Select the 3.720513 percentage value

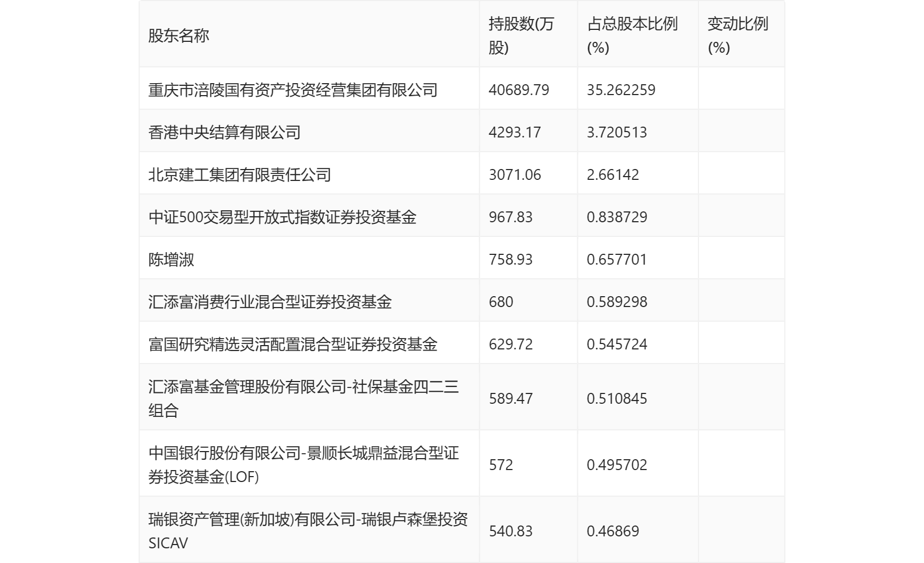[x=617, y=132]
